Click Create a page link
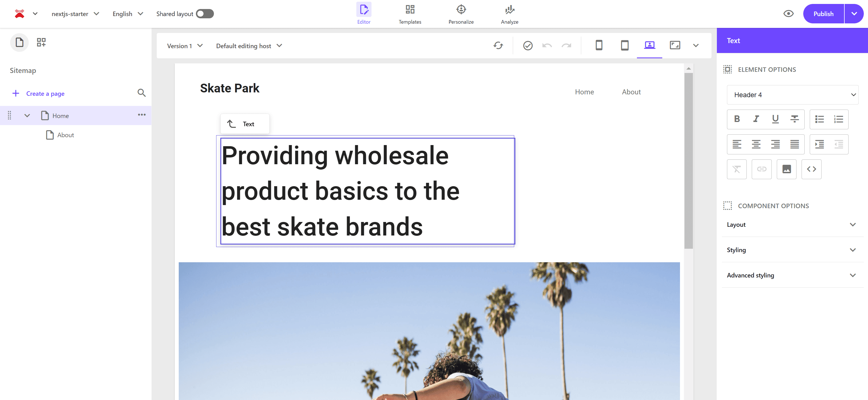 click(45, 94)
